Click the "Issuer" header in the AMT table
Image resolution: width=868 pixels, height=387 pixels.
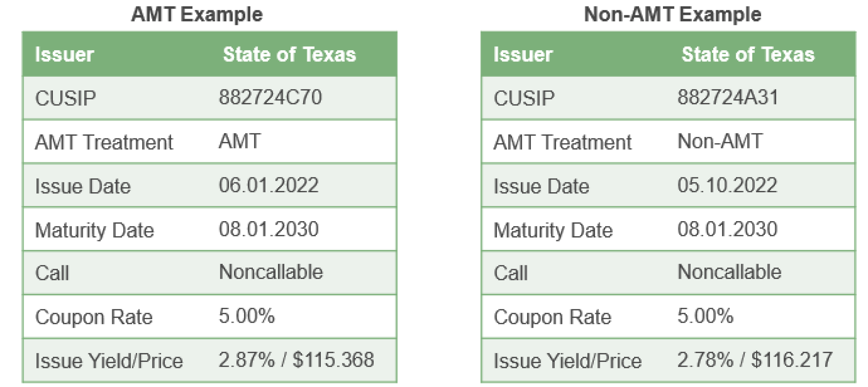pos(64,55)
